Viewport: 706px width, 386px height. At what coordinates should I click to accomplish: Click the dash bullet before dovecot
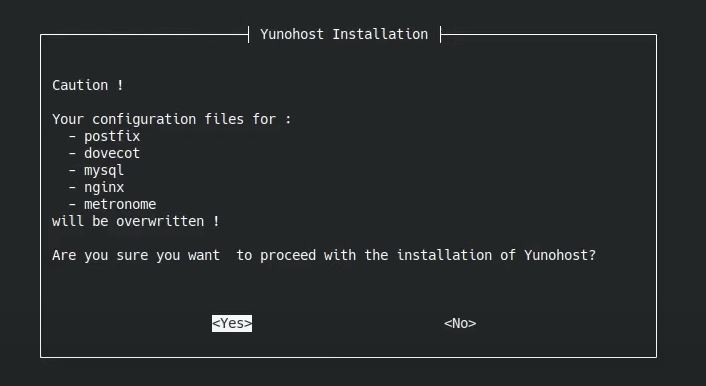72,153
